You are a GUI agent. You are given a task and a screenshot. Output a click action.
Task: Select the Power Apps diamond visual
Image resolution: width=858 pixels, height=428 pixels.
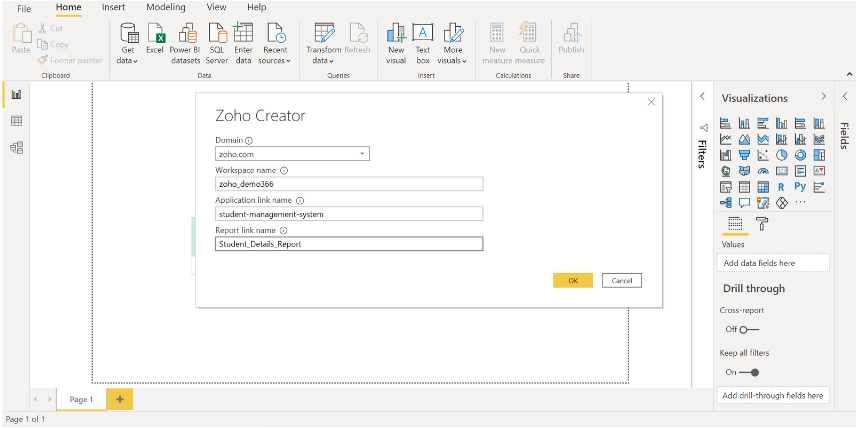point(781,203)
